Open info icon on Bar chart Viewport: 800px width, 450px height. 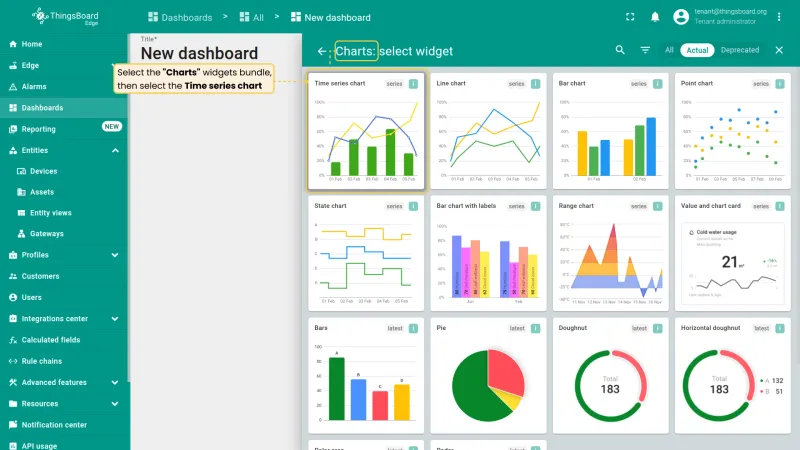coord(658,84)
